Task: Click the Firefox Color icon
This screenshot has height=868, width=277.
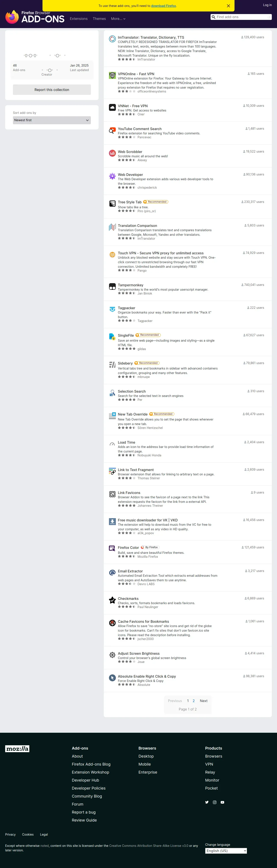Action: (x=112, y=549)
